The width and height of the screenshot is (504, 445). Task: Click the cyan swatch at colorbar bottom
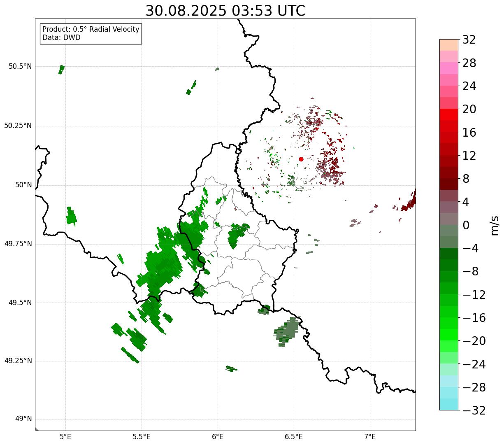click(449, 404)
